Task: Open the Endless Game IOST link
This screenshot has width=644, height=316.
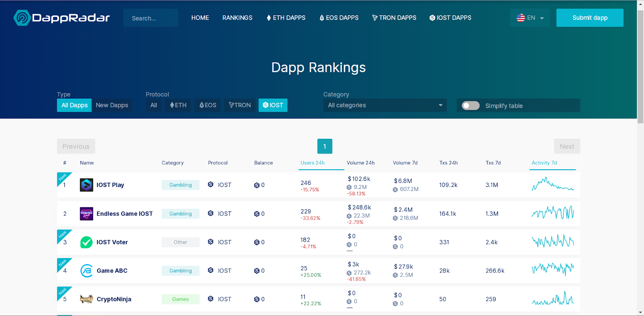Action: pos(125,213)
